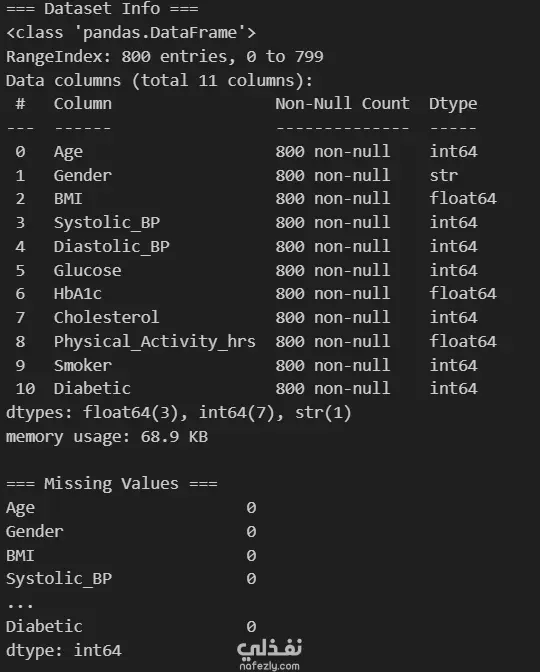Click the 'Diastolic_BP' column name
This screenshot has width=540, height=672.
(x=111, y=246)
